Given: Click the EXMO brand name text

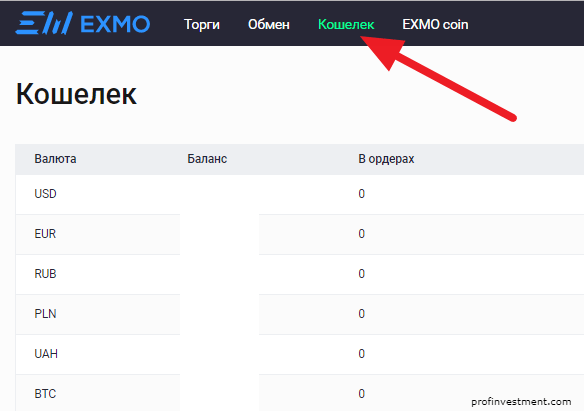Looking at the screenshot, I should click(x=115, y=25).
